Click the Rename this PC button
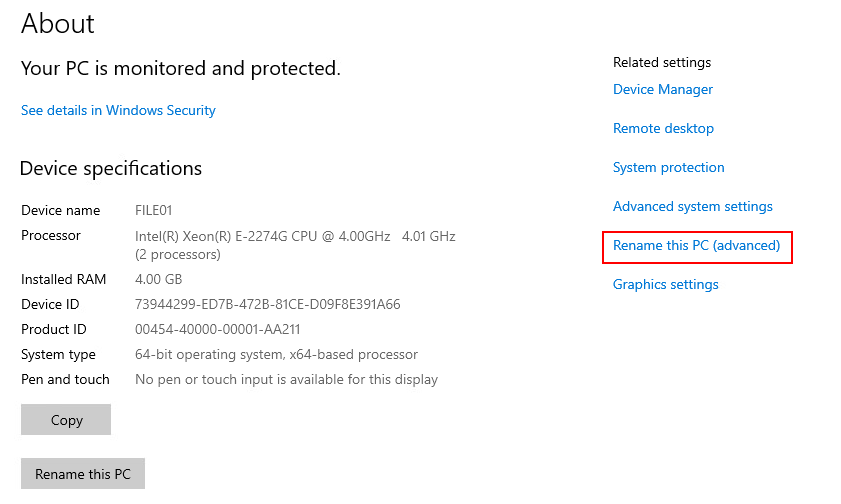 [83, 473]
